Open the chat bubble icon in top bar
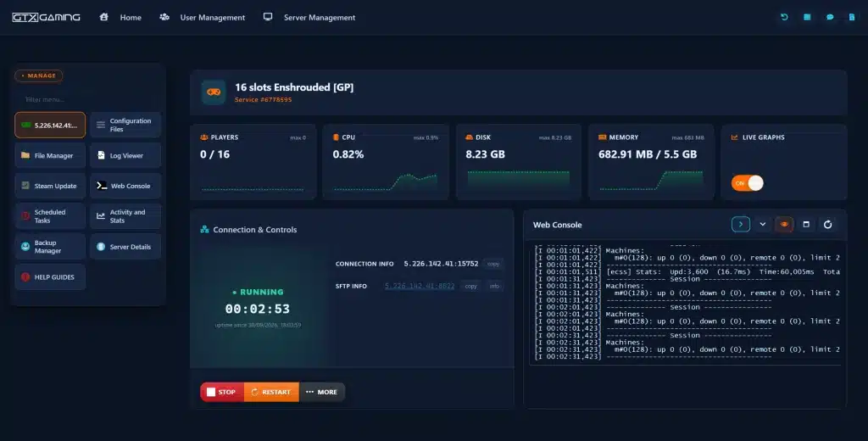This screenshot has height=441, width=868. (x=830, y=17)
